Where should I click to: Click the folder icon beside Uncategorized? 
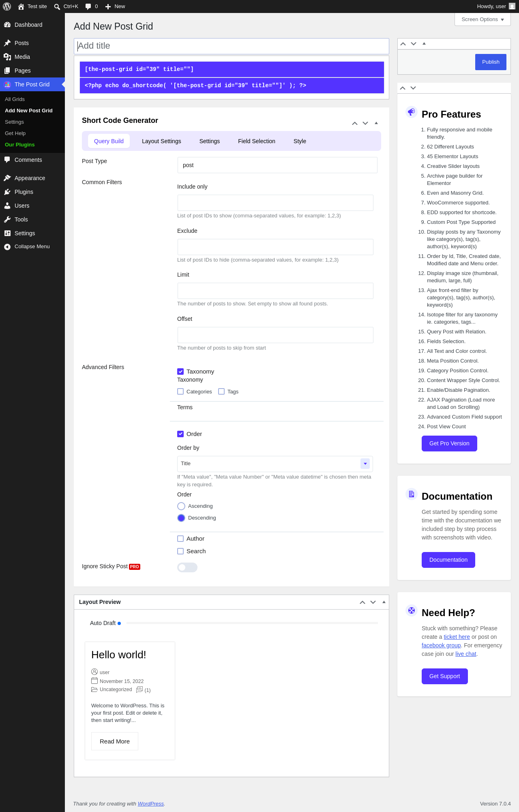pos(94,690)
